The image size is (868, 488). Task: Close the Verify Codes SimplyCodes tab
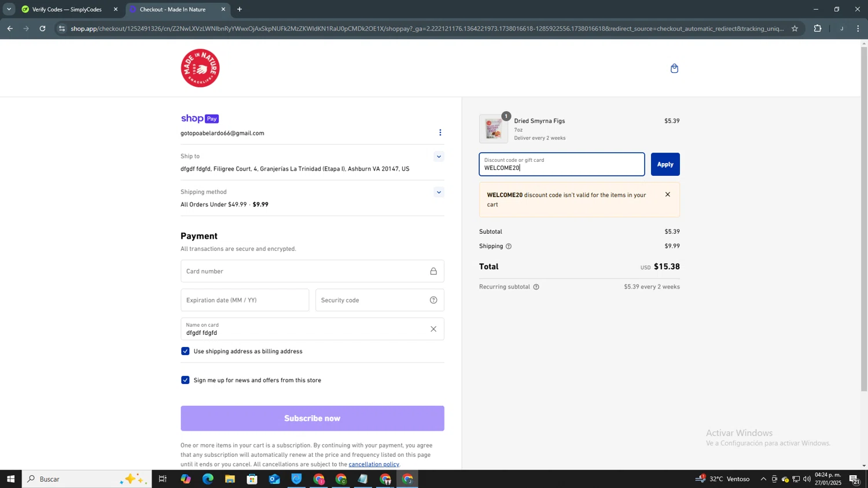pyautogui.click(x=115, y=9)
